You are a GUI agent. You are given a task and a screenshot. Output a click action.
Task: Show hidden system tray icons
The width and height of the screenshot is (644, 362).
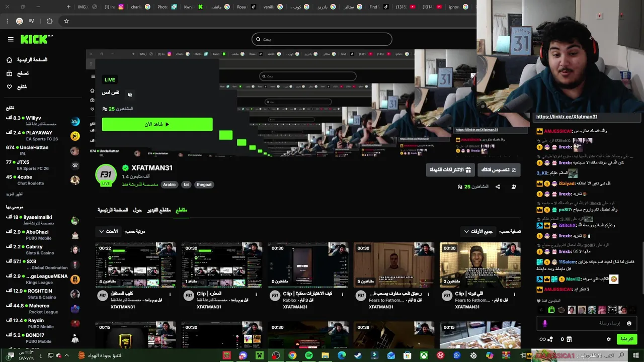(66, 355)
